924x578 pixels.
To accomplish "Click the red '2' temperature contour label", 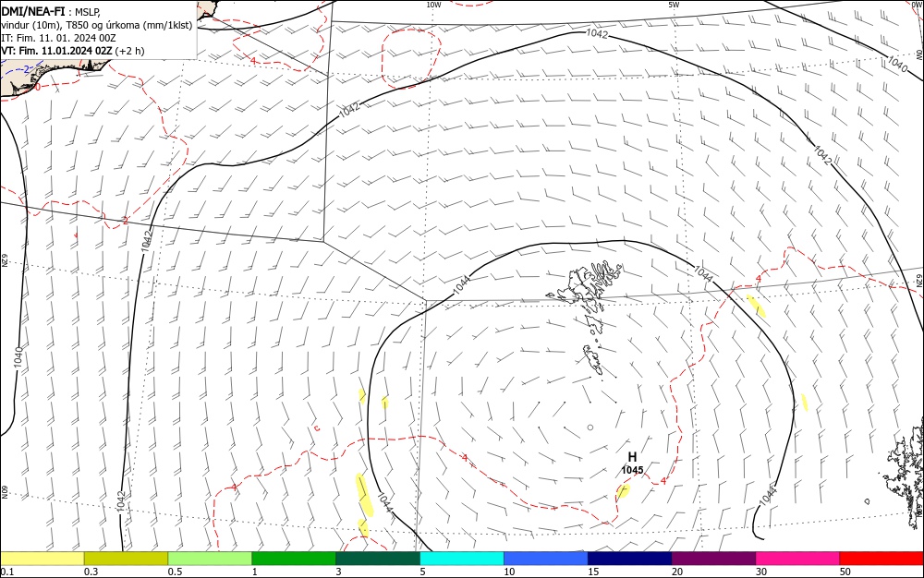I will click(x=125, y=221).
